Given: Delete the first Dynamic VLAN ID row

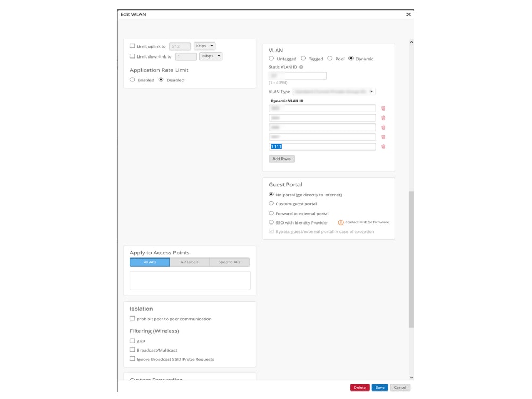Looking at the screenshot, I should click(383, 109).
